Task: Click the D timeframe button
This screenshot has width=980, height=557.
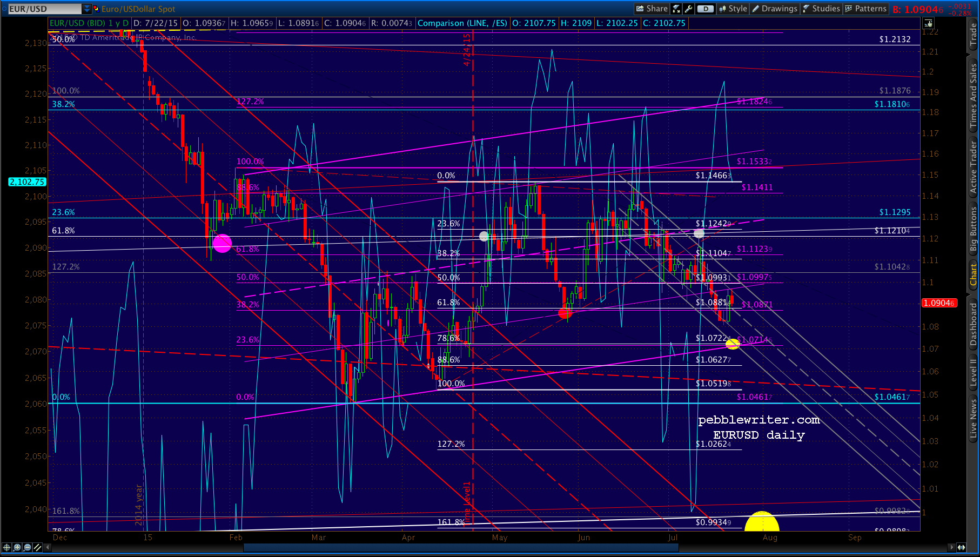Action: coord(705,9)
